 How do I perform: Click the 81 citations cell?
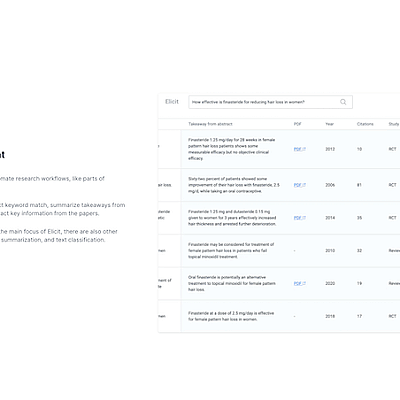pyautogui.click(x=359, y=185)
